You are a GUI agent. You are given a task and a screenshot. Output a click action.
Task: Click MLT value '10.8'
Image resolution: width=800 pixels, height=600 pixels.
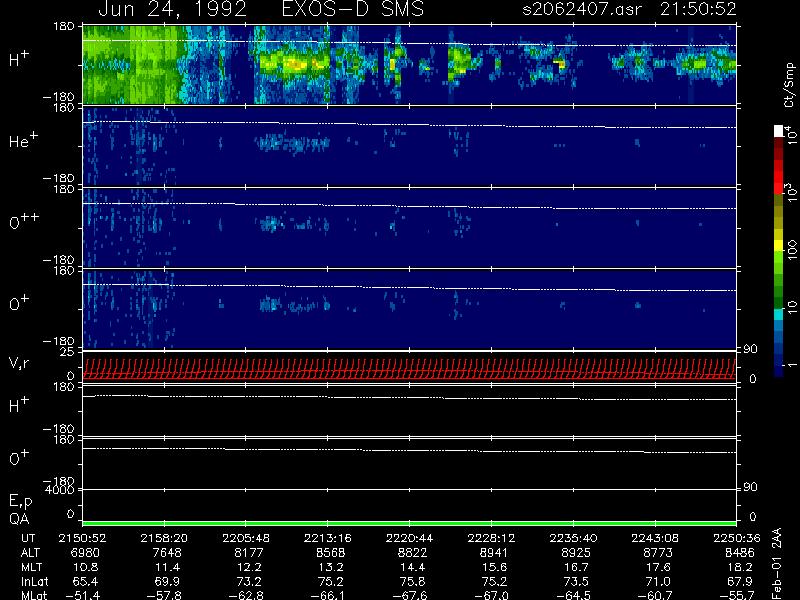coord(85,567)
